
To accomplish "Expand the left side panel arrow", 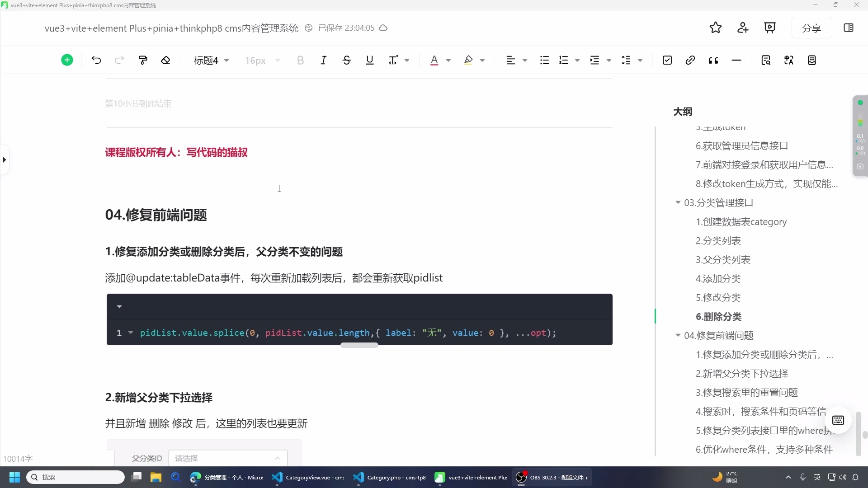I will point(4,160).
